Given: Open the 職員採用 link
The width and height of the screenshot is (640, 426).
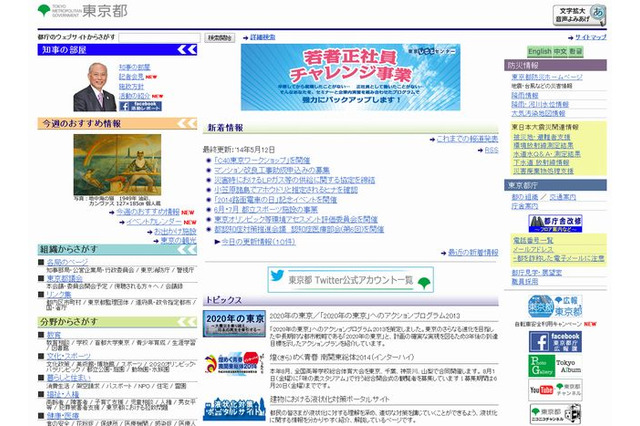Looking at the screenshot, I should 524,282.
